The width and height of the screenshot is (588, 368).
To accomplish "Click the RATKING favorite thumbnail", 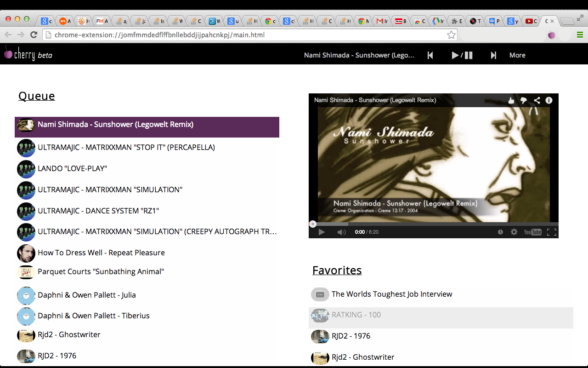I will click(x=320, y=316).
